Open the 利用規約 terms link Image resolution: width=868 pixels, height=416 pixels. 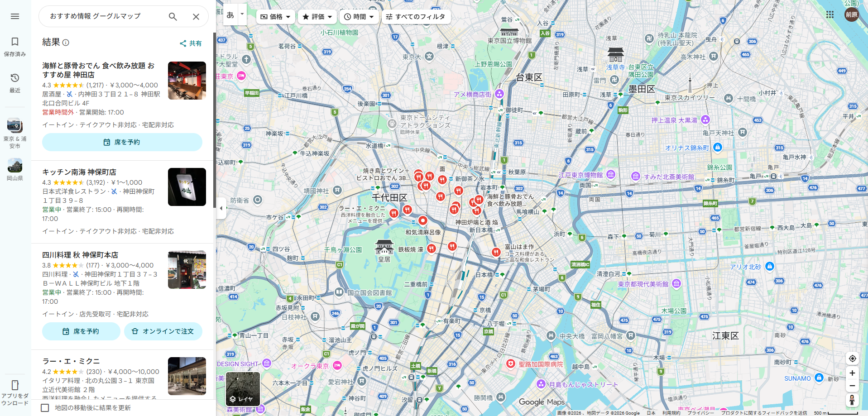[671, 413]
